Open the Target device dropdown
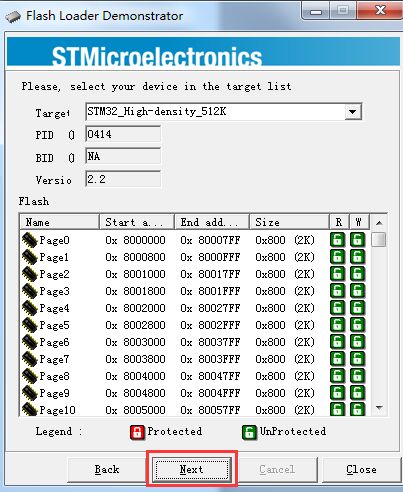The height and width of the screenshot is (492, 403). [x=353, y=112]
